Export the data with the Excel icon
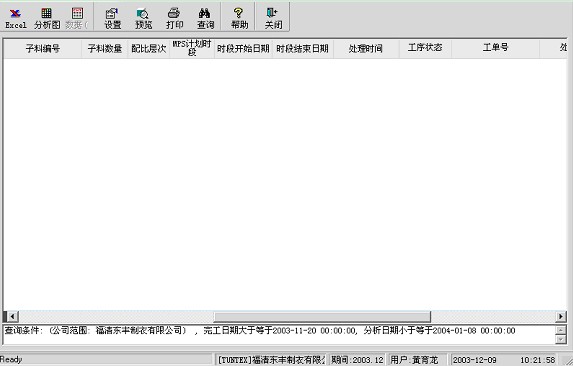 coord(15,18)
